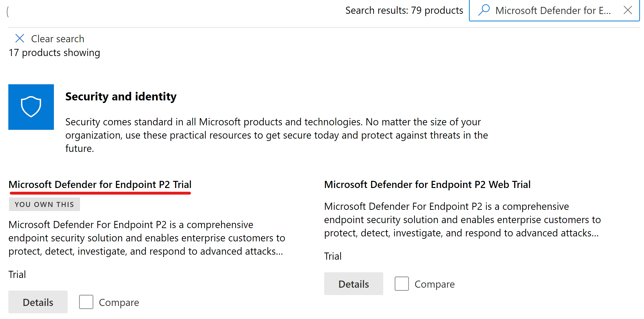The width and height of the screenshot is (644, 319).
Task: Click 'Search results: 79 products' text
Action: pyautogui.click(x=404, y=10)
